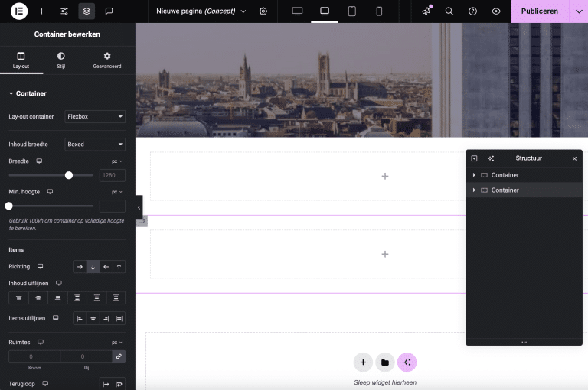Open the Finder search icon
This screenshot has width=588, height=390.
tap(449, 11)
